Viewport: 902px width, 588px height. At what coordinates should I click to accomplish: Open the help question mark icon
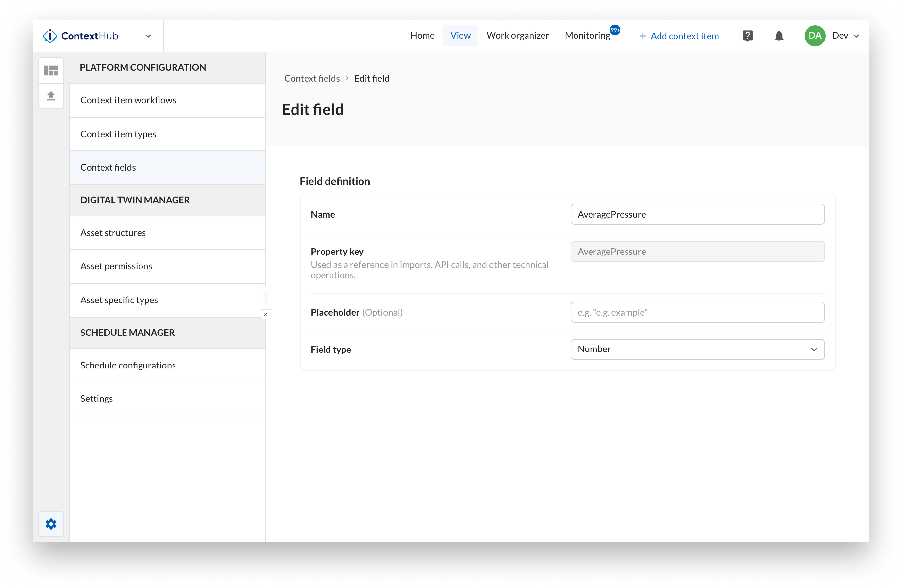click(747, 36)
